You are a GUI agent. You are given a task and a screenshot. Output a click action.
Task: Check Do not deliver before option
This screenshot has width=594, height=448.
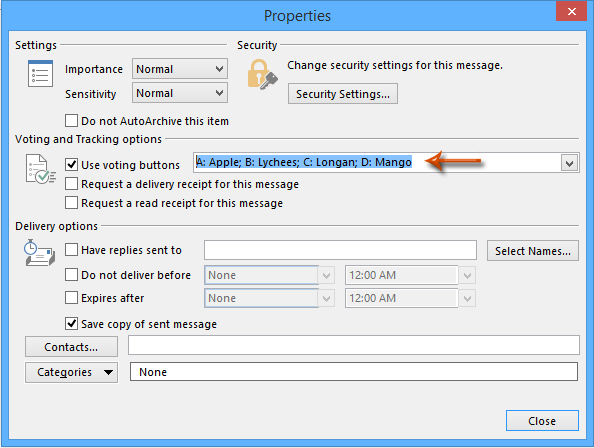pyautogui.click(x=71, y=275)
